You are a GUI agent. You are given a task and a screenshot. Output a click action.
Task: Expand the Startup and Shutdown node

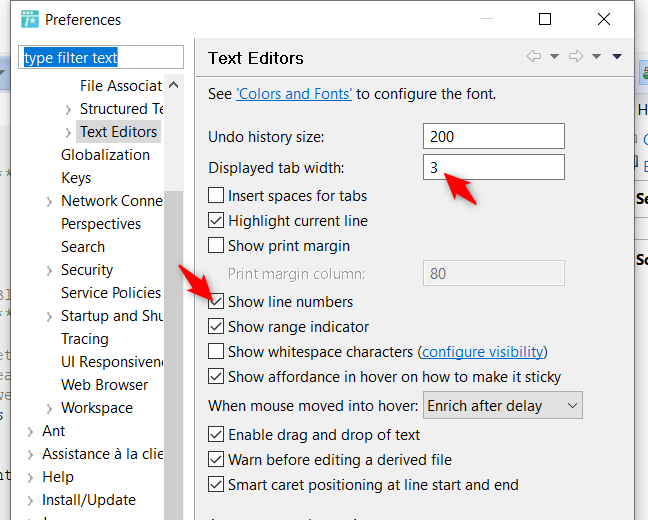[49, 317]
